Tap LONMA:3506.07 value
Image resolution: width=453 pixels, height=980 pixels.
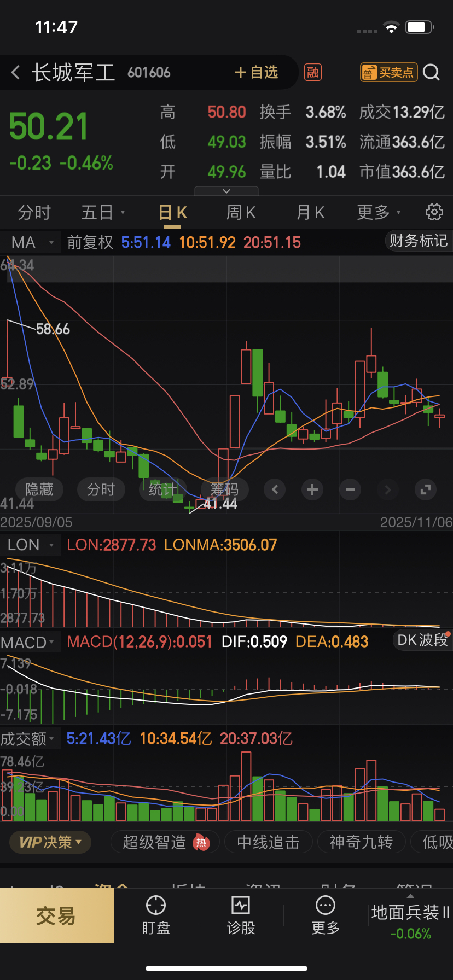220,545
